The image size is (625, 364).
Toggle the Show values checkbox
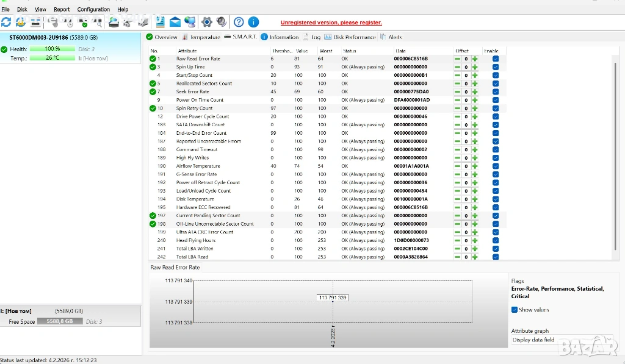click(515, 310)
